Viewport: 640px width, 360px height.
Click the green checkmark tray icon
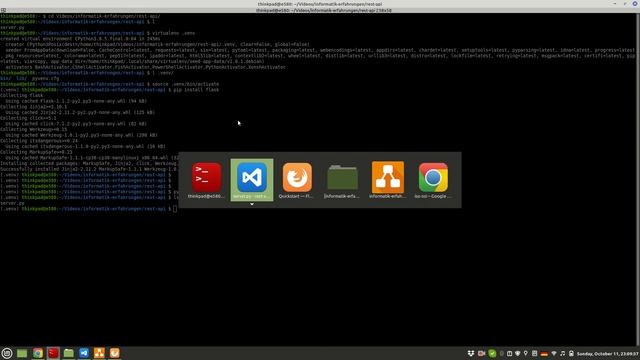coord(492,353)
